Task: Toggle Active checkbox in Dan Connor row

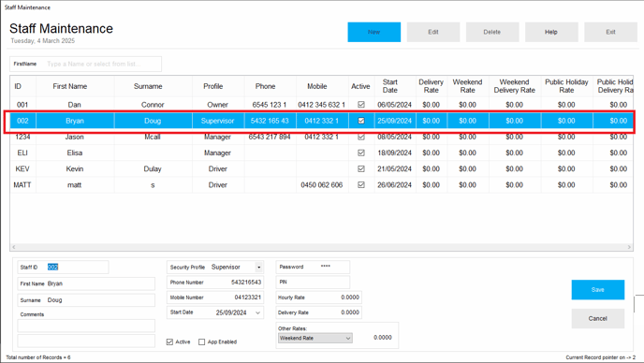Action: tap(361, 104)
